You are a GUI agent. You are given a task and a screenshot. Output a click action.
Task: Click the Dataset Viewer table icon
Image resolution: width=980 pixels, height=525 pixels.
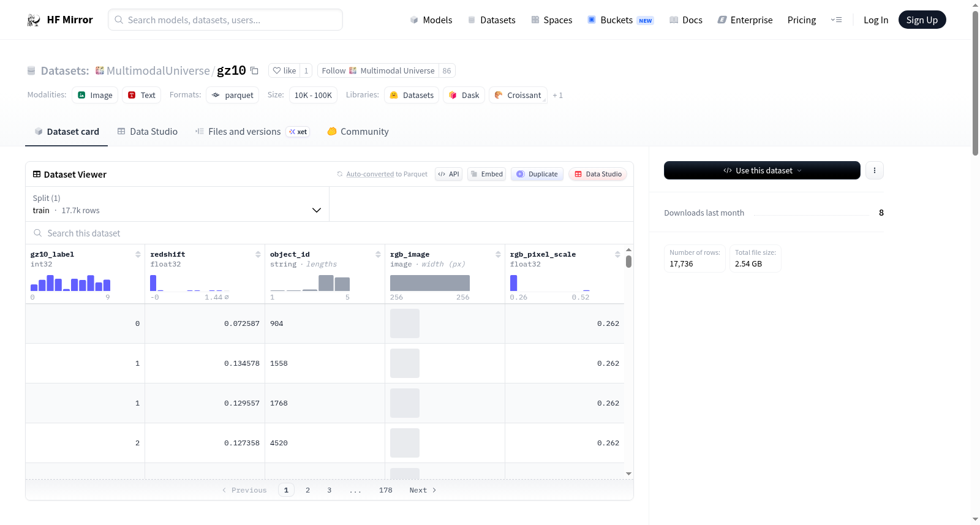pyautogui.click(x=37, y=174)
